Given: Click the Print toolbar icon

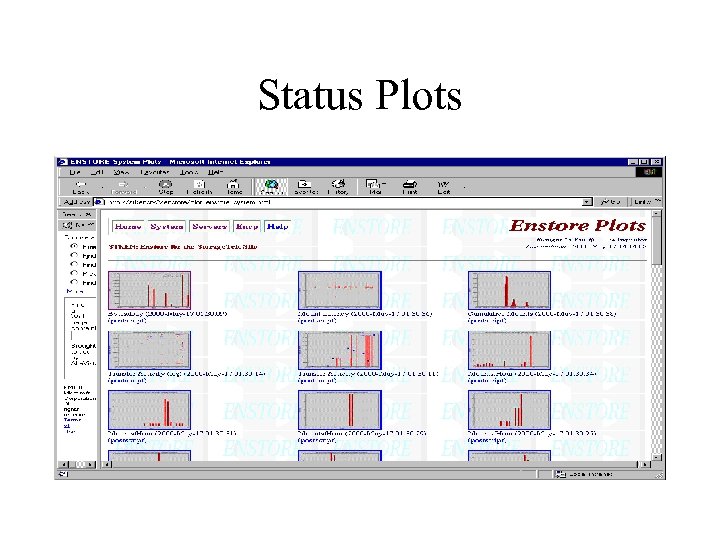Looking at the screenshot, I should [x=409, y=187].
